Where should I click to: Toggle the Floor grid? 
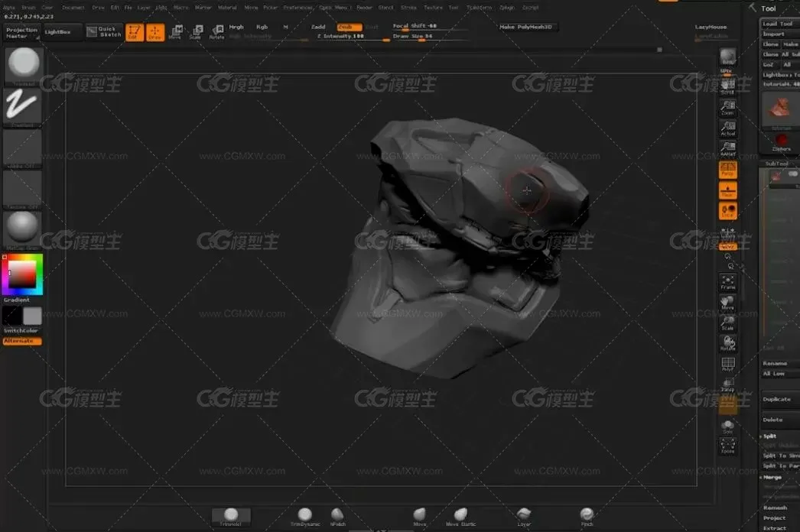point(727,191)
